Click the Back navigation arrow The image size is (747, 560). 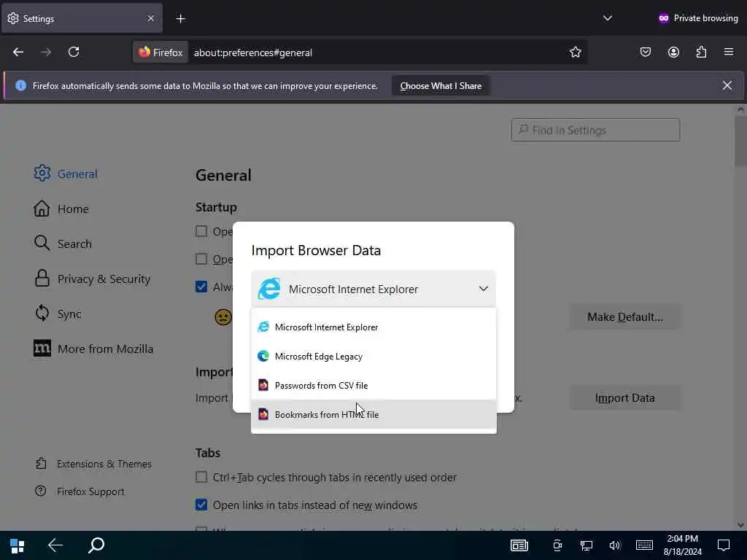(x=18, y=52)
